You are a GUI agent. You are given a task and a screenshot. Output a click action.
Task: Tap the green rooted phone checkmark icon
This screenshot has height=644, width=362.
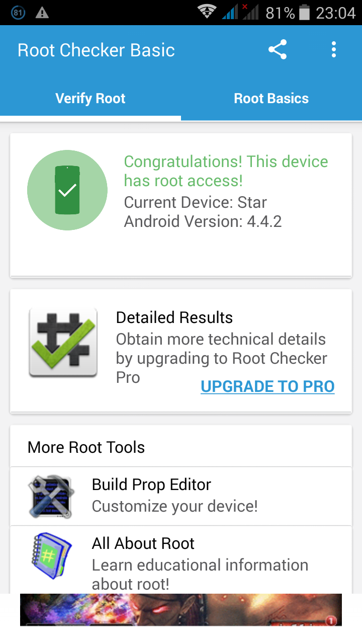pyautogui.click(x=67, y=190)
